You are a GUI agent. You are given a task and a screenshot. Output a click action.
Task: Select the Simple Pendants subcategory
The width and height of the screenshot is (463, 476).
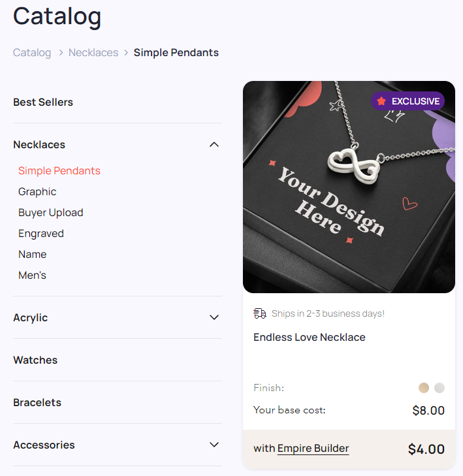pos(59,170)
